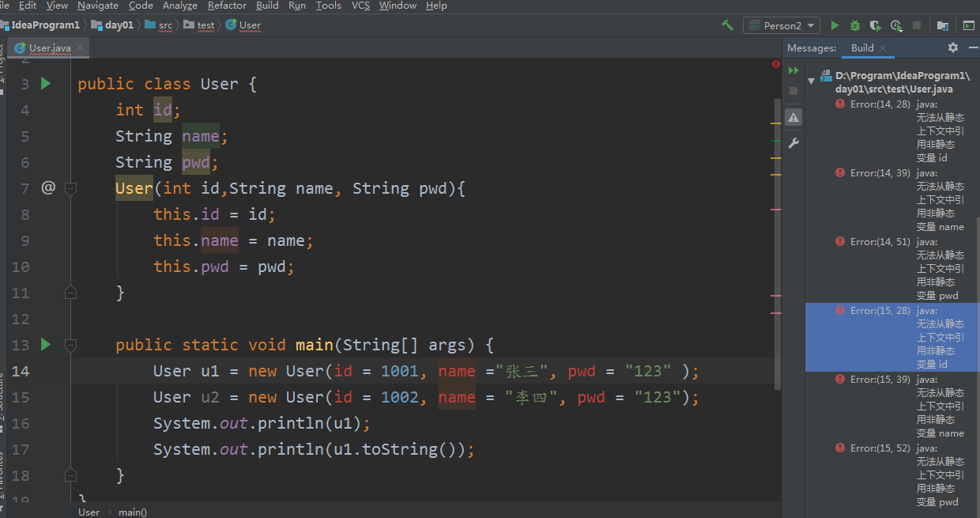980x518 pixels.
Task: Open the Analyze menu
Action: [180, 6]
